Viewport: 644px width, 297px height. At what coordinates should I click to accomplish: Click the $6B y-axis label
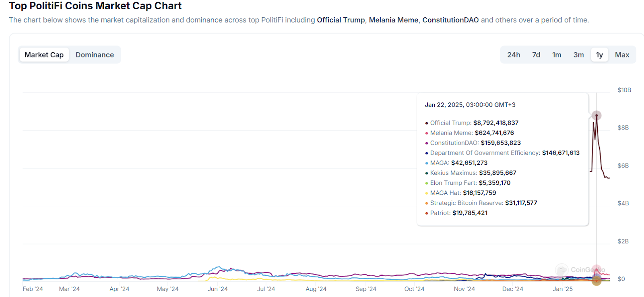[x=623, y=166]
